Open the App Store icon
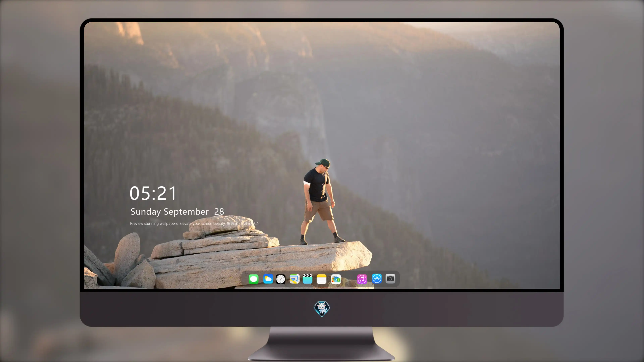 [x=377, y=279]
